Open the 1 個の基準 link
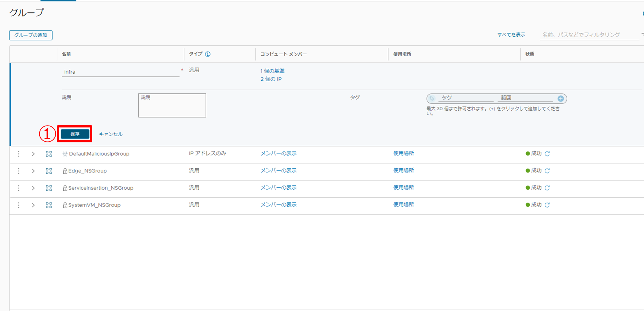The width and height of the screenshot is (644, 311). coord(272,71)
